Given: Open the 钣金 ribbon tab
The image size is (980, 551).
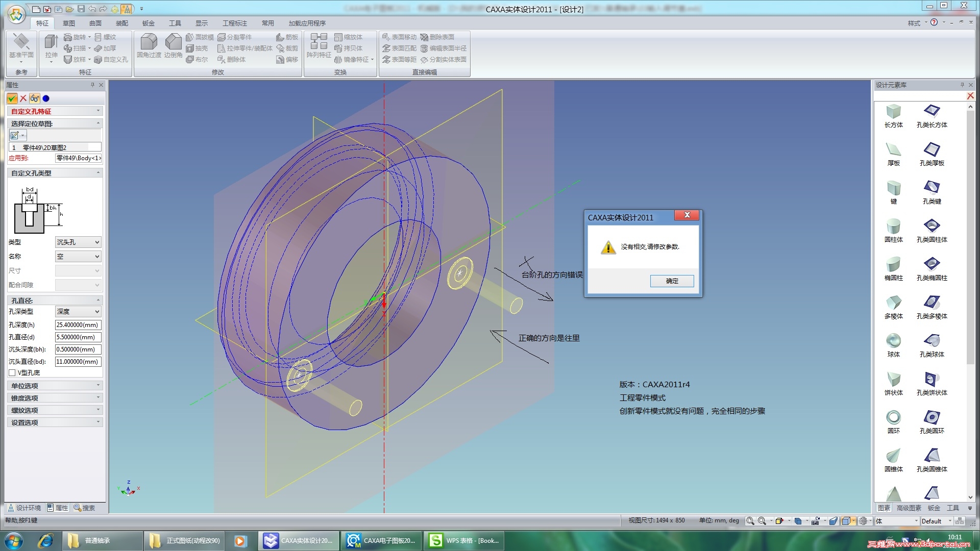Looking at the screenshot, I should (x=148, y=23).
